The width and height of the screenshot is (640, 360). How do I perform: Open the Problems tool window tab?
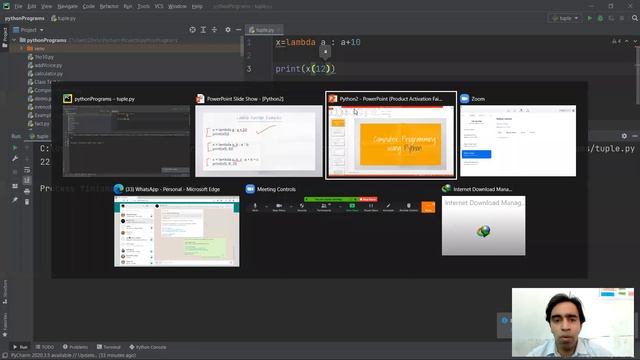tap(76, 347)
